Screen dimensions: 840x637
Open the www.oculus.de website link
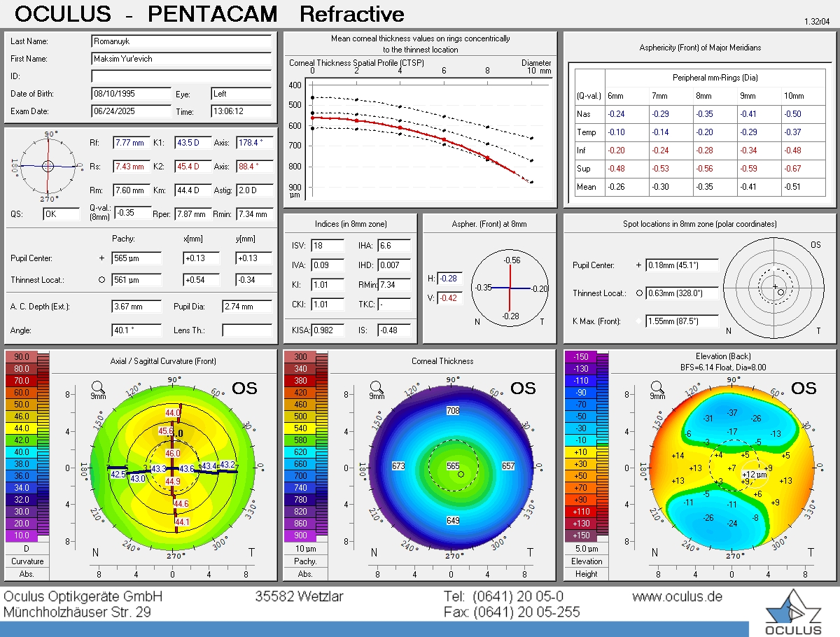[677, 597]
